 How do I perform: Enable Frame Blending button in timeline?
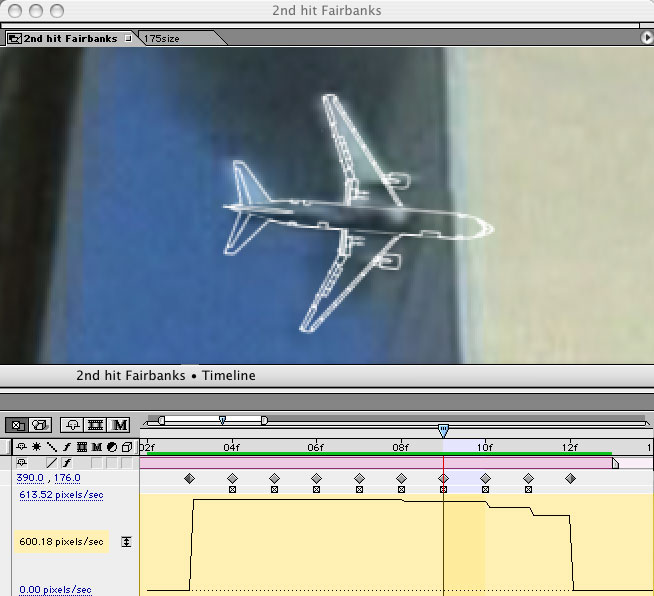96,425
